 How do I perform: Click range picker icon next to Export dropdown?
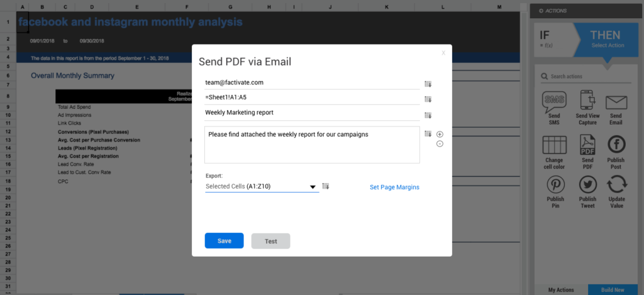326,186
